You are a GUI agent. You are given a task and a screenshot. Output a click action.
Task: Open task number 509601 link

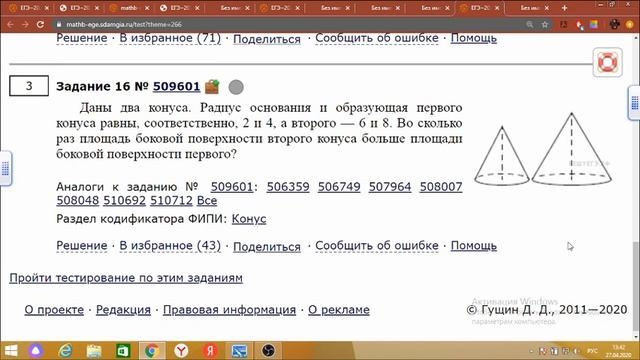[x=176, y=87]
